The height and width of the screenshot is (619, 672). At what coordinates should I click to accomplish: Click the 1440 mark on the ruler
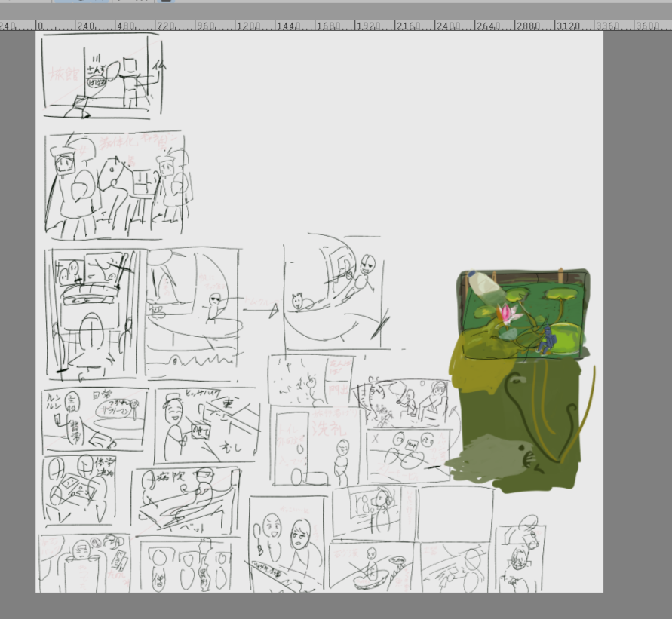click(x=288, y=26)
